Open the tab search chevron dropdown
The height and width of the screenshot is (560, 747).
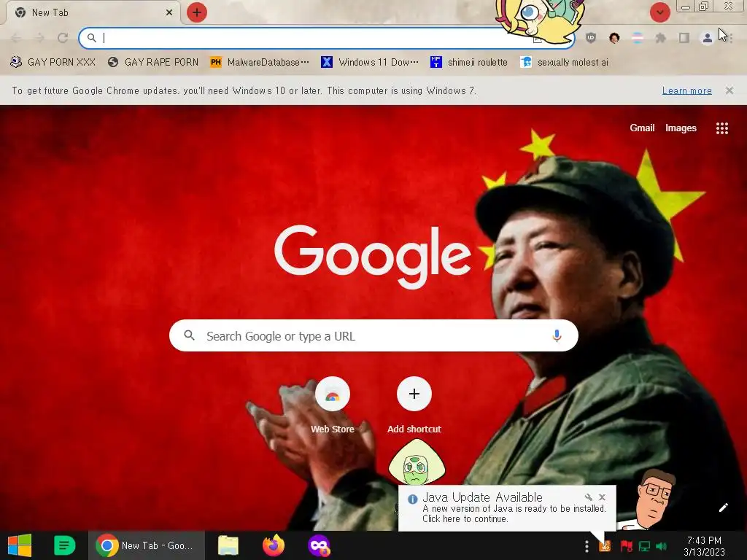tap(659, 12)
